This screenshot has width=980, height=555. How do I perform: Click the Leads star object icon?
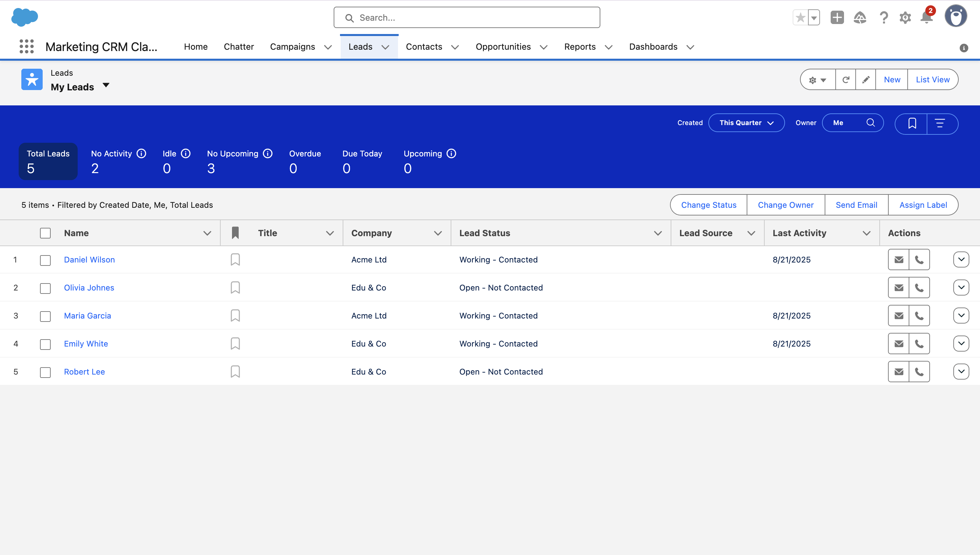tap(32, 79)
